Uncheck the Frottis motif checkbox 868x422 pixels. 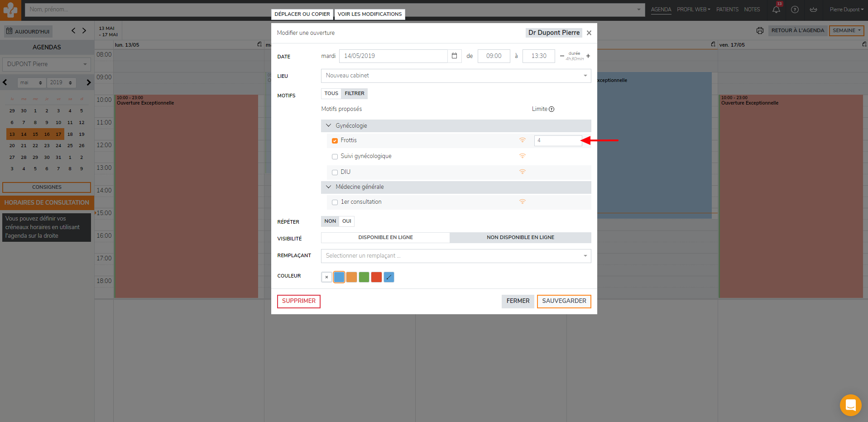[335, 141]
